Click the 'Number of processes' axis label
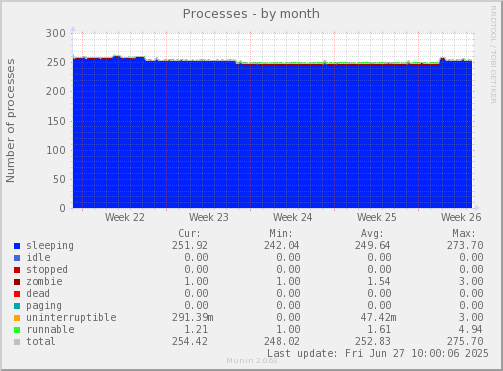This screenshot has width=503, height=371. (11, 121)
